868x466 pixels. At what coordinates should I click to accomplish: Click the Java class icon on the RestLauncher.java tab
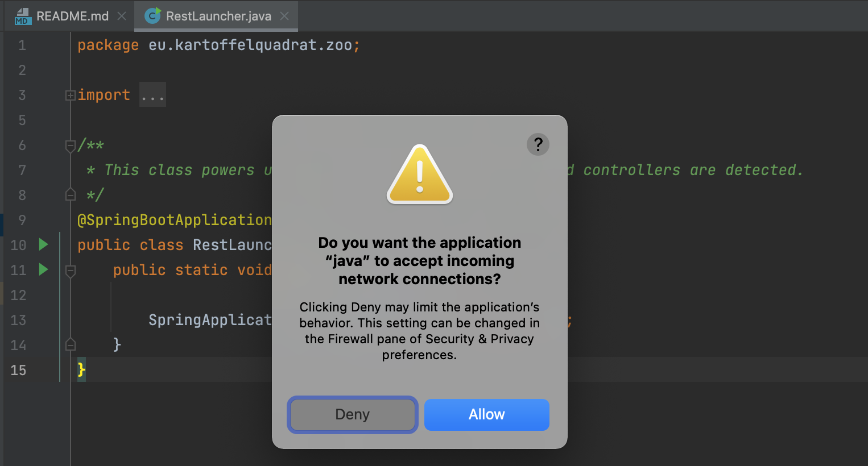(152, 16)
